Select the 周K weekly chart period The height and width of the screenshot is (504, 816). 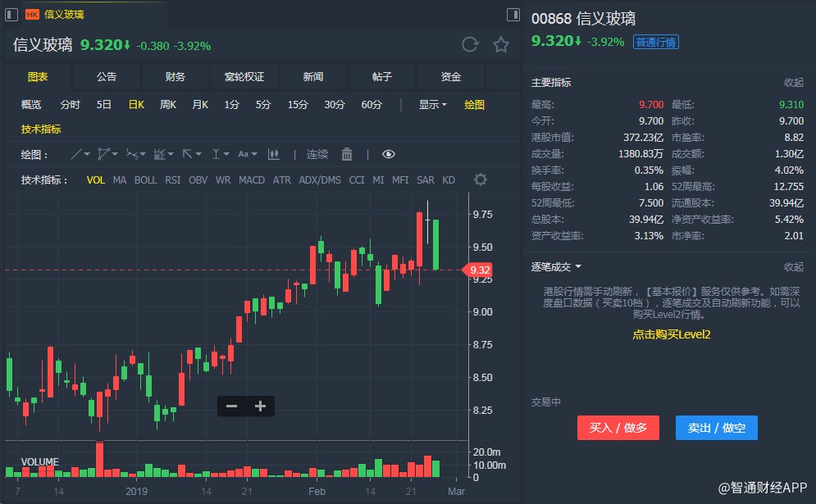click(168, 104)
